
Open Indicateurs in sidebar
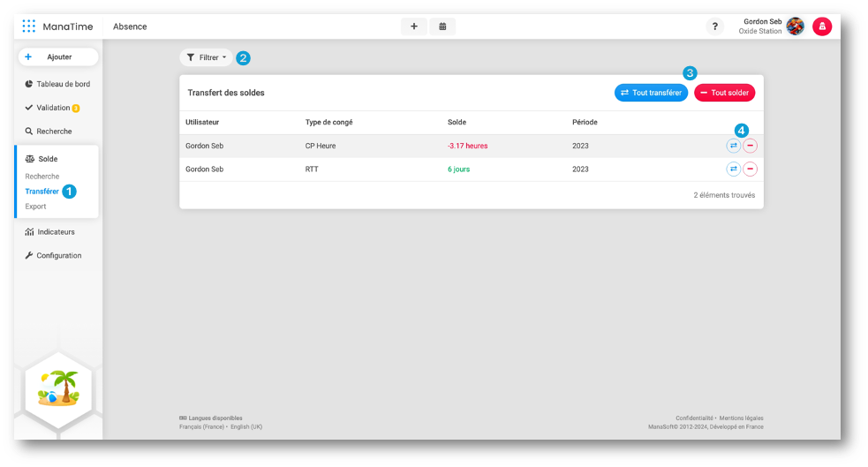click(x=56, y=232)
